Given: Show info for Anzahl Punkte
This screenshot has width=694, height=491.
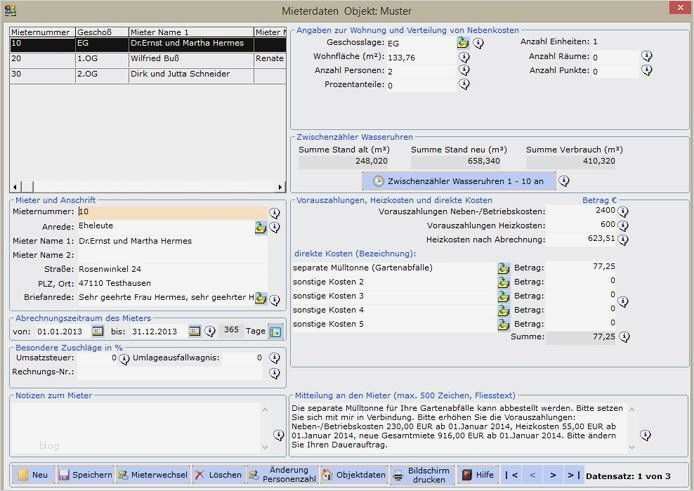Looking at the screenshot, I should tap(647, 70).
